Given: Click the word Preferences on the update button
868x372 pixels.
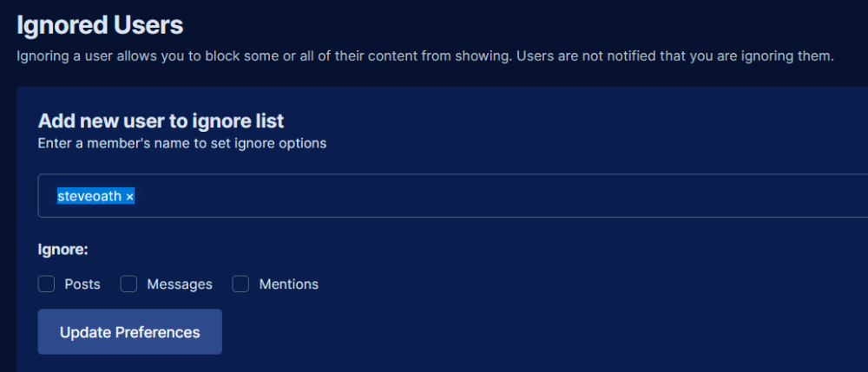Looking at the screenshot, I should [157, 332].
